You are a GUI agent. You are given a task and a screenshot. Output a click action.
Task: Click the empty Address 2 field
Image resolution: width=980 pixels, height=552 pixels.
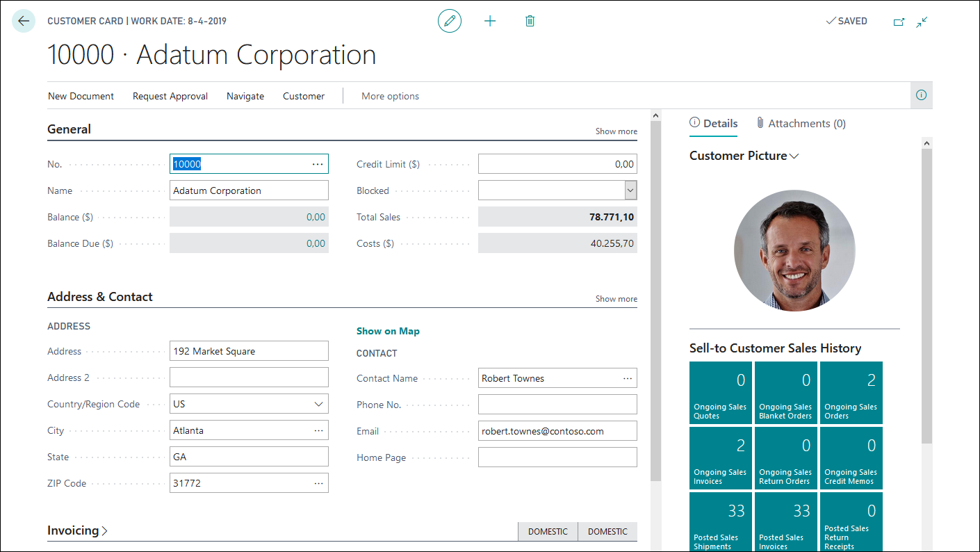coord(249,378)
